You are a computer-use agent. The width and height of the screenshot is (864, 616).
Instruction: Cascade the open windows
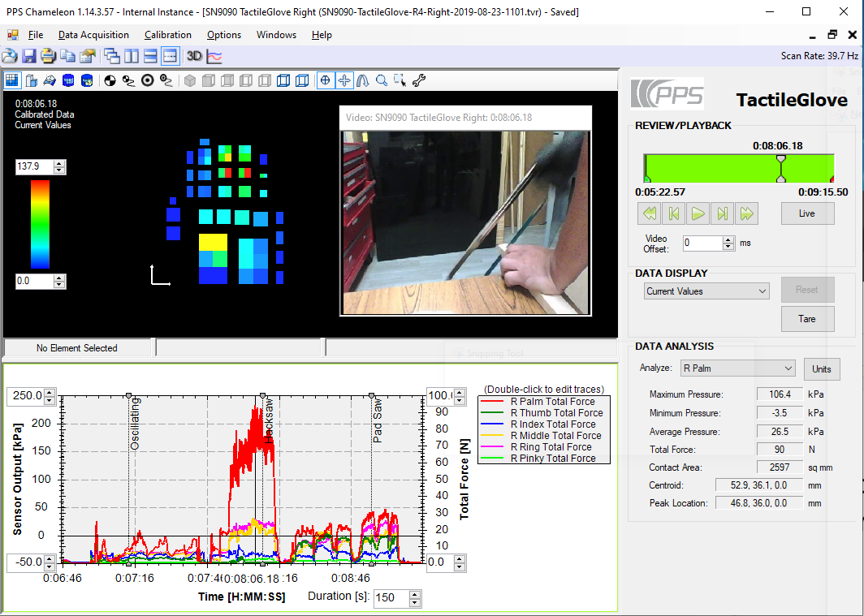tap(110, 56)
